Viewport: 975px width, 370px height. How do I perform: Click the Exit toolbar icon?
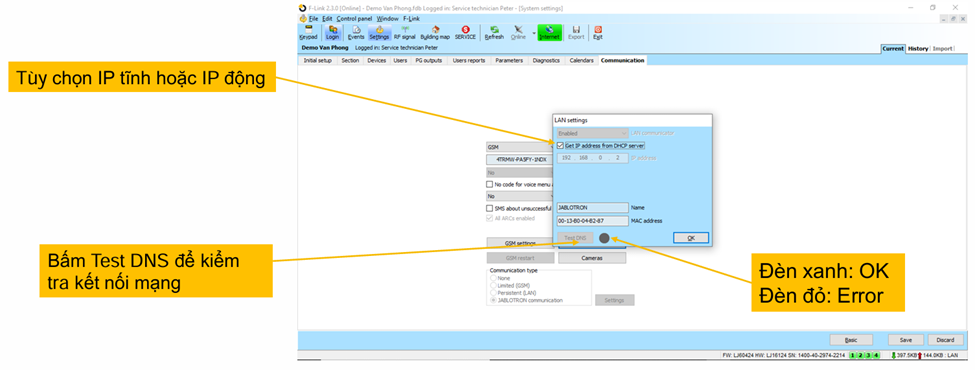click(598, 33)
